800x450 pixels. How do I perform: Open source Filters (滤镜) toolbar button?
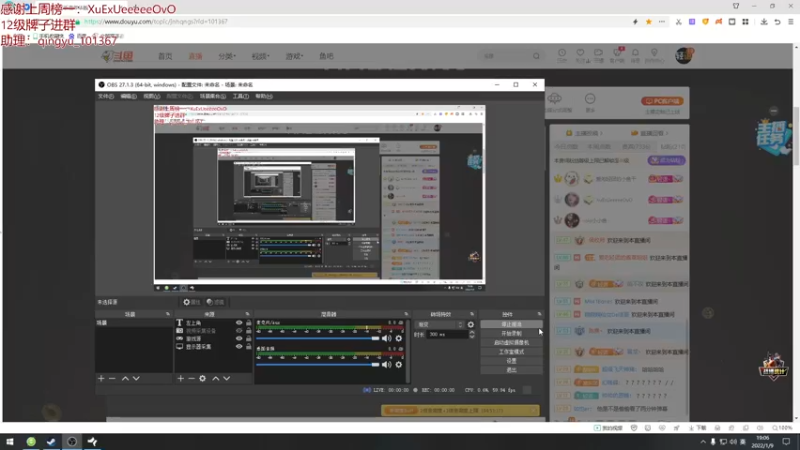[x=215, y=302]
